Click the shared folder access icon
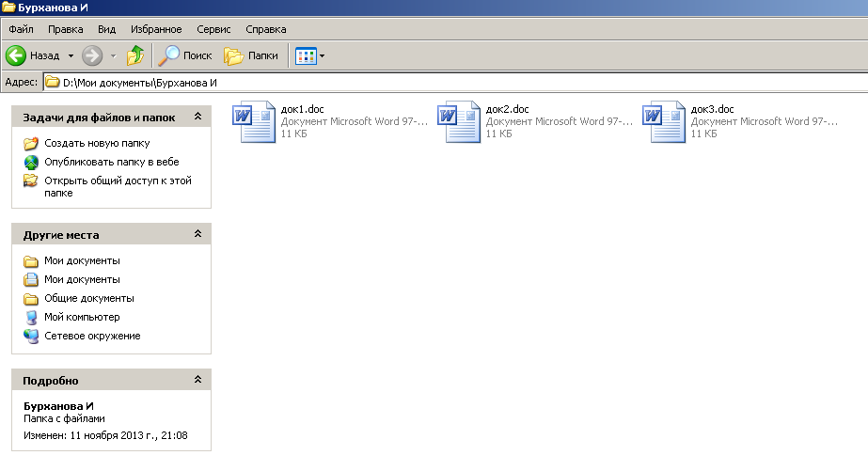Image resolution: width=868 pixels, height=471 pixels. [31, 181]
